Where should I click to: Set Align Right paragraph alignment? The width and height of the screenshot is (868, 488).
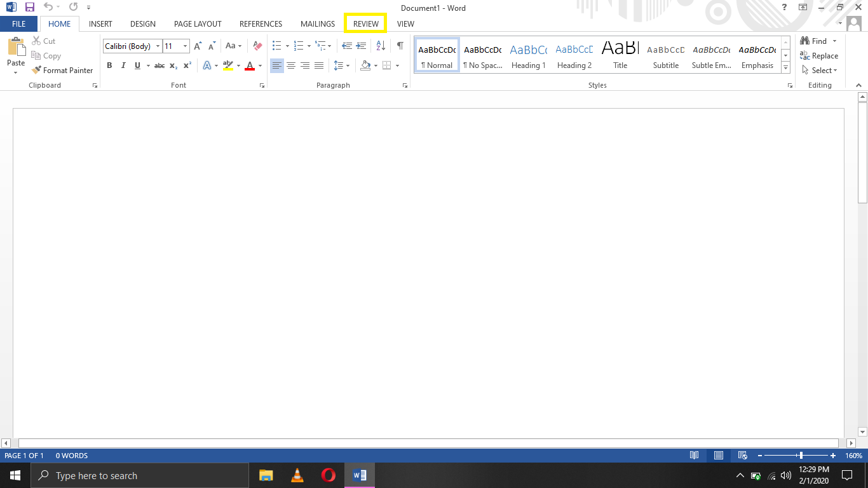click(x=305, y=65)
